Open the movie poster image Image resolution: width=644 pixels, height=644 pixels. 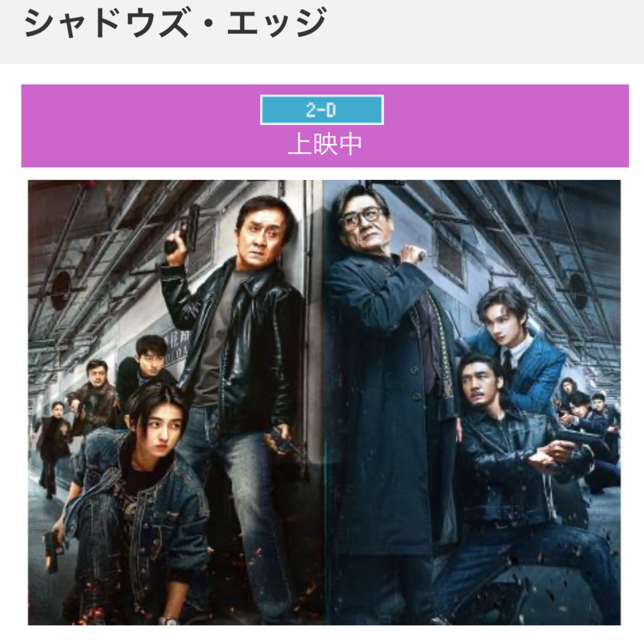(x=324, y=402)
